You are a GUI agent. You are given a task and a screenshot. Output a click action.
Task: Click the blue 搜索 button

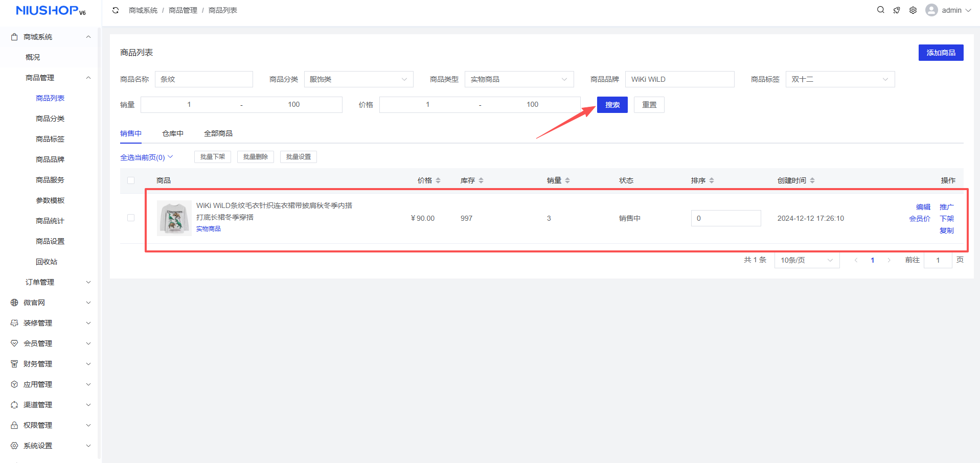click(x=612, y=105)
